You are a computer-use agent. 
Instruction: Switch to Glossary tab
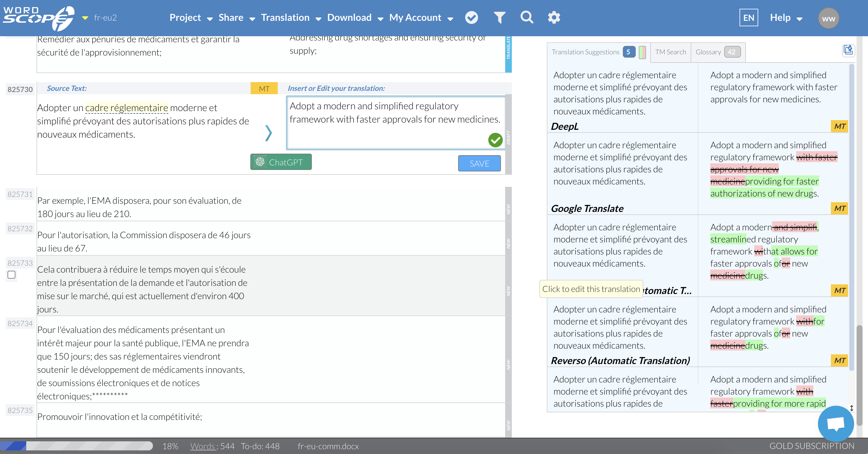pyautogui.click(x=715, y=52)
